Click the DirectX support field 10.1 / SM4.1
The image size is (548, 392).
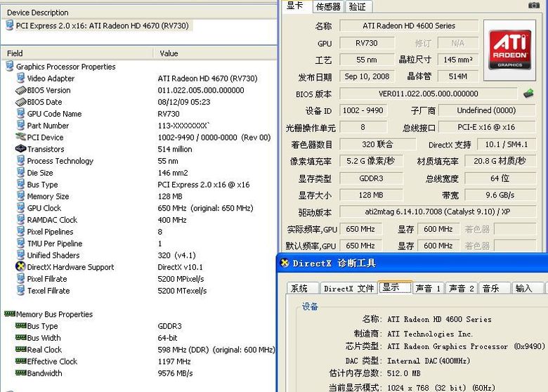coord(506,144)
